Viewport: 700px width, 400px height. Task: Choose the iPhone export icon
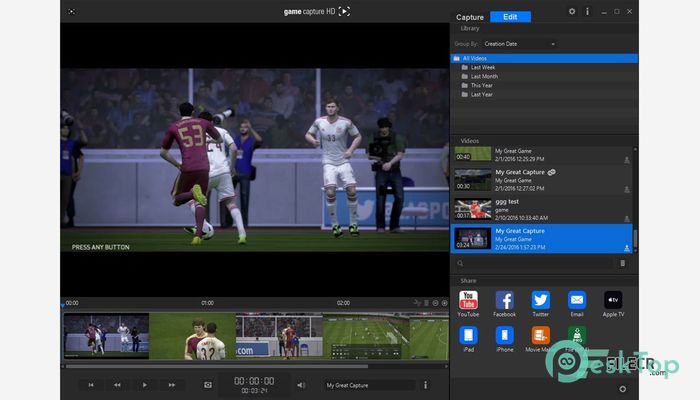pos(504,336)
